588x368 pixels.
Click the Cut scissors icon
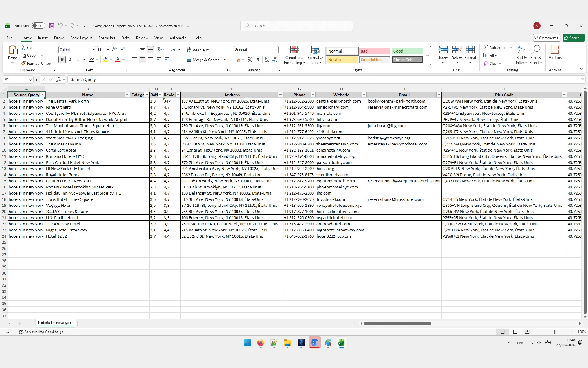(x=24, y=47)
